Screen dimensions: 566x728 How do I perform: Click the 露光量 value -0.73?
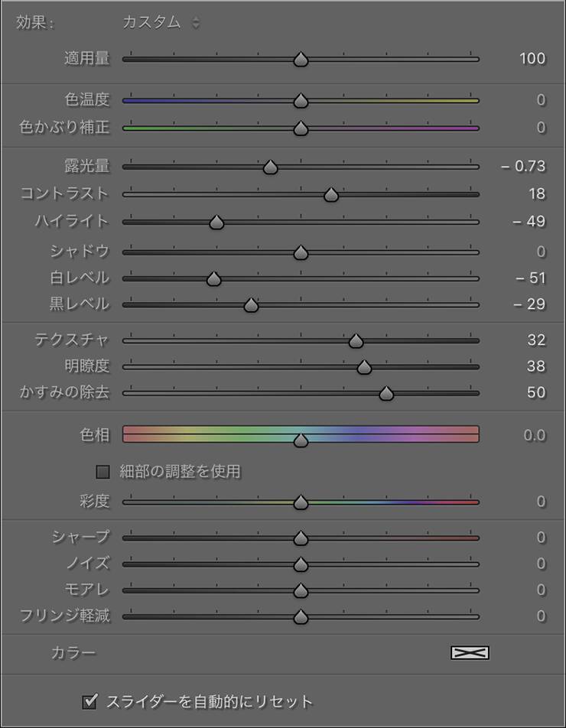pyautogui.click(x=523, y=166)
